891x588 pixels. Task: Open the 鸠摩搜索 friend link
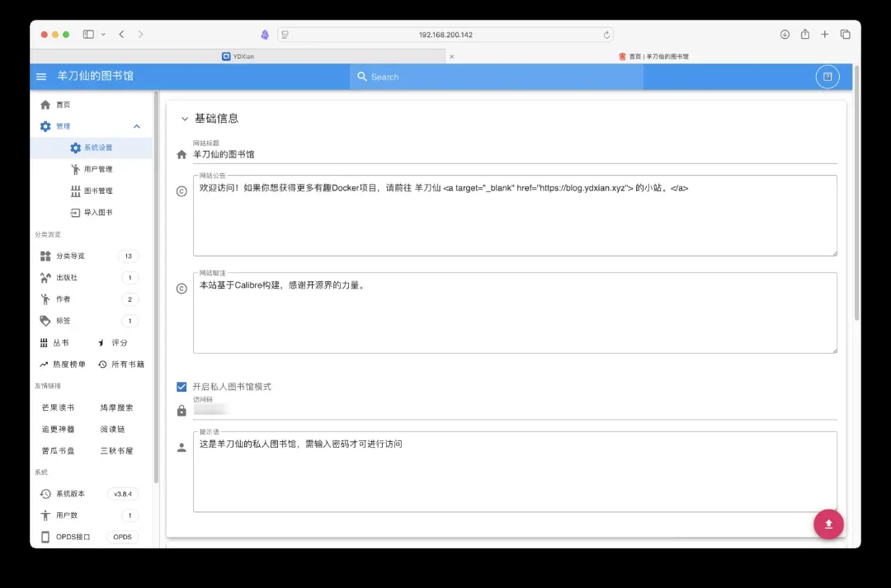click(x=116, y=407)
